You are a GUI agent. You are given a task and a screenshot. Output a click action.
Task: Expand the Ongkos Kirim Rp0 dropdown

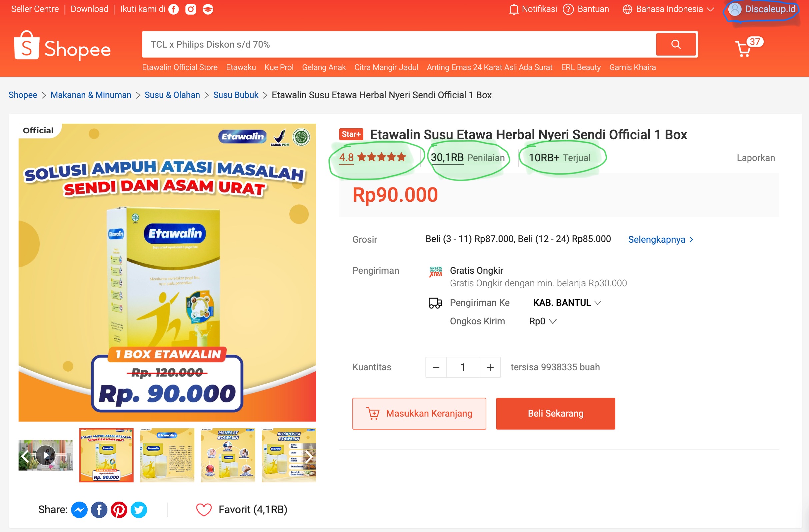[x=542, y=321]
